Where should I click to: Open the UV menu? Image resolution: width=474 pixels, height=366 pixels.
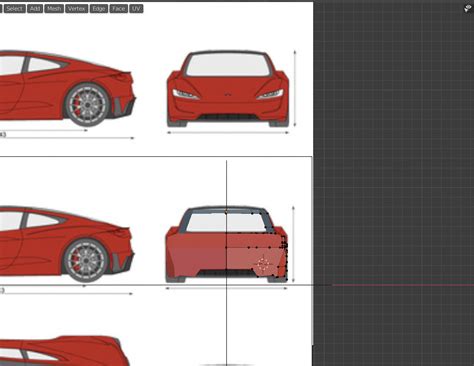tap(136, 8)
